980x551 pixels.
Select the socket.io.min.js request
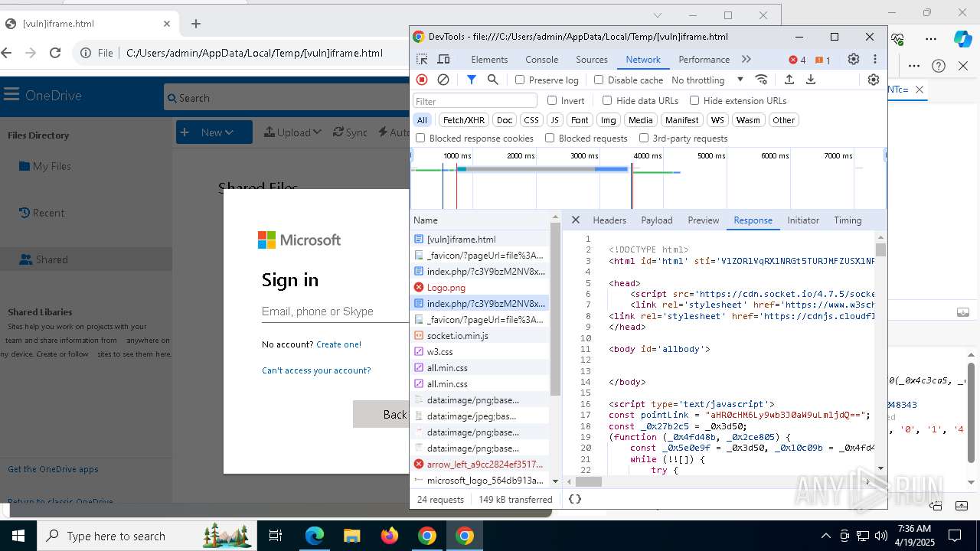pos(480,336)
